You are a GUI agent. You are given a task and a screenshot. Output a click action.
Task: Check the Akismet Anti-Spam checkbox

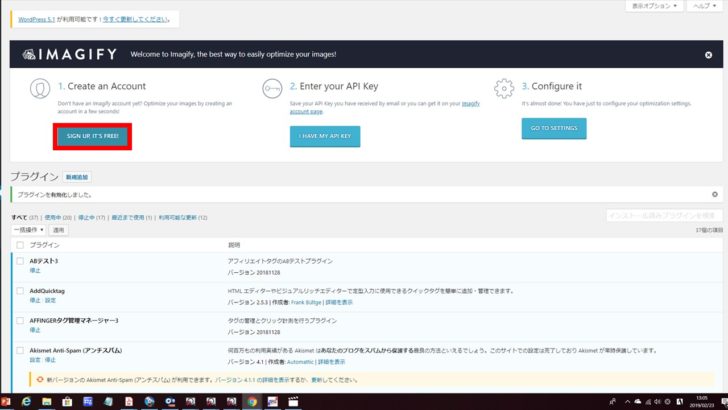(20, 351)
